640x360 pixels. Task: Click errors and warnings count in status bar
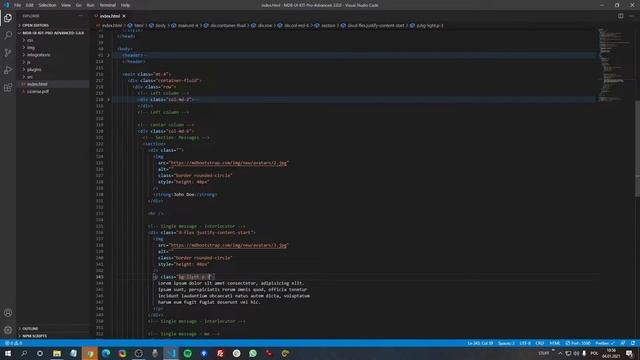coord(13,343)
